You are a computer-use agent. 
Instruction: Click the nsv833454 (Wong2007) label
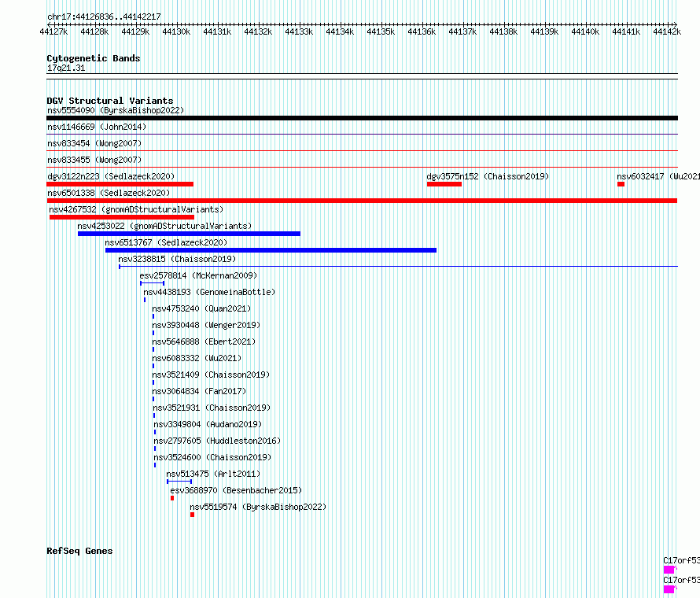[94, 143]
